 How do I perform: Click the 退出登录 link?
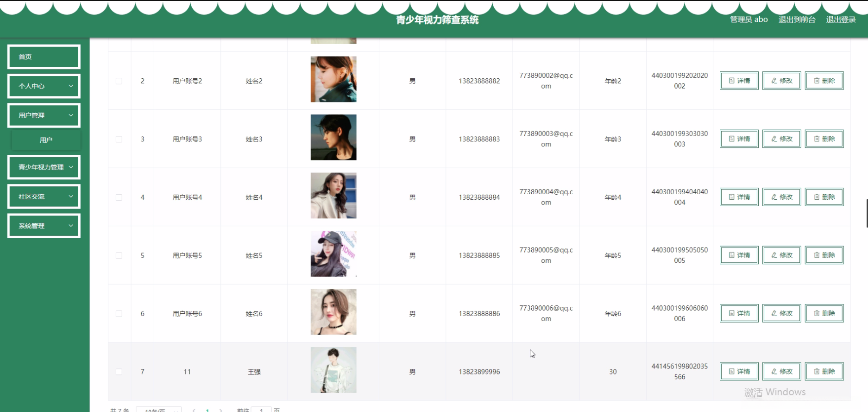(841, 19)
